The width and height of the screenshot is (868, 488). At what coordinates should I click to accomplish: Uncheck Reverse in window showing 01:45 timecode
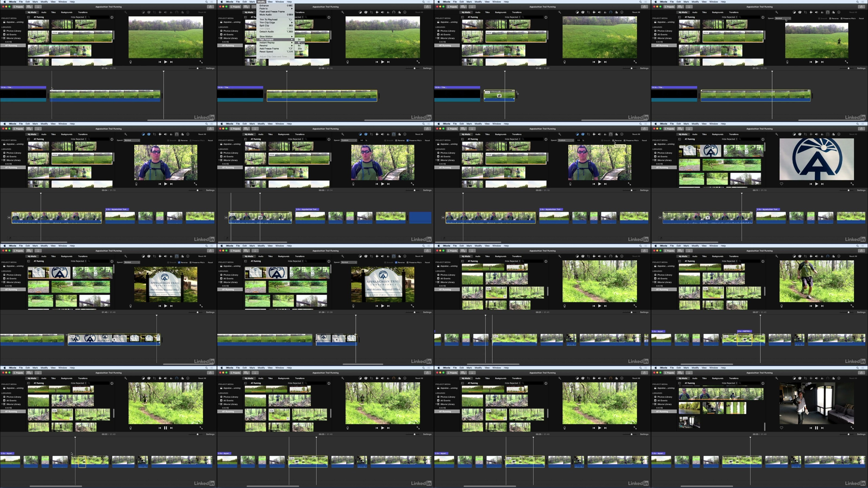(x=179, y=262)
